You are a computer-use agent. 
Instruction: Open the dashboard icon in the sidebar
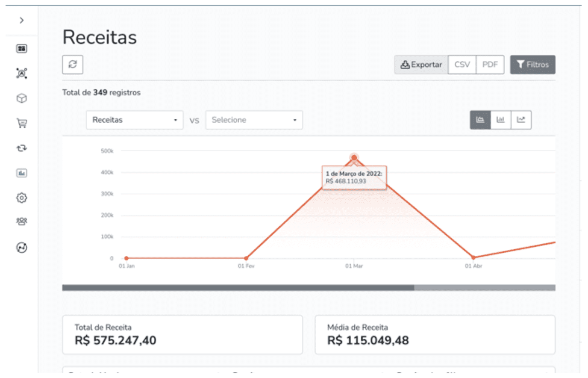(x=22, y=49)
